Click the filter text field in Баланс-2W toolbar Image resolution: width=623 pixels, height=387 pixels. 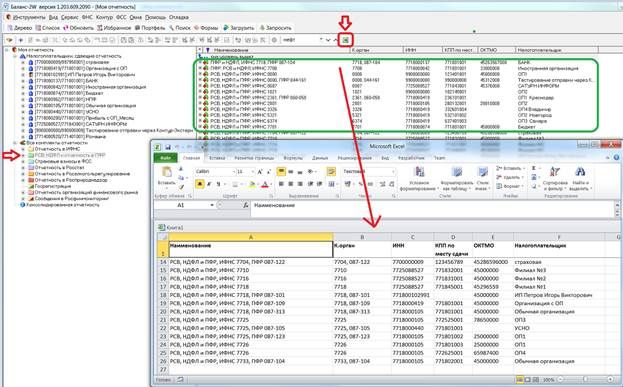pos(302,40)
